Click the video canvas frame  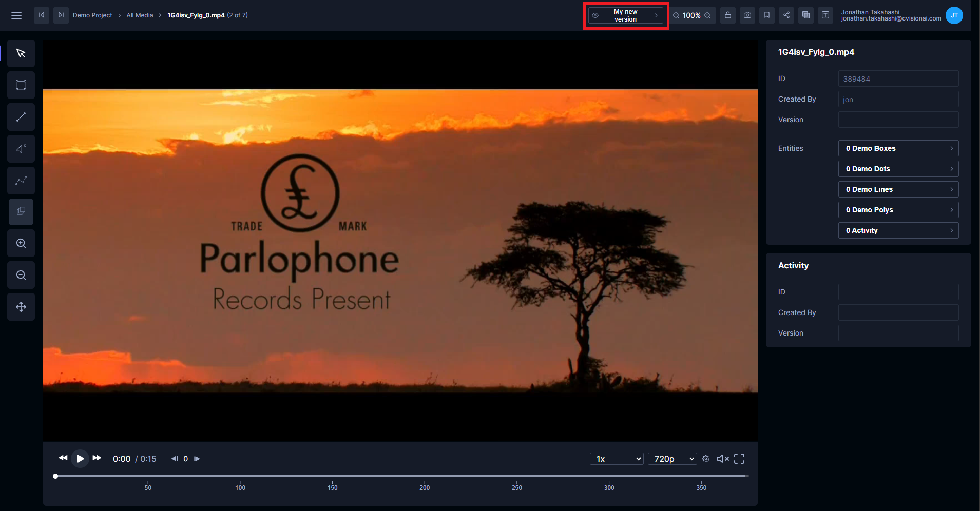click(x=400, y=241)
